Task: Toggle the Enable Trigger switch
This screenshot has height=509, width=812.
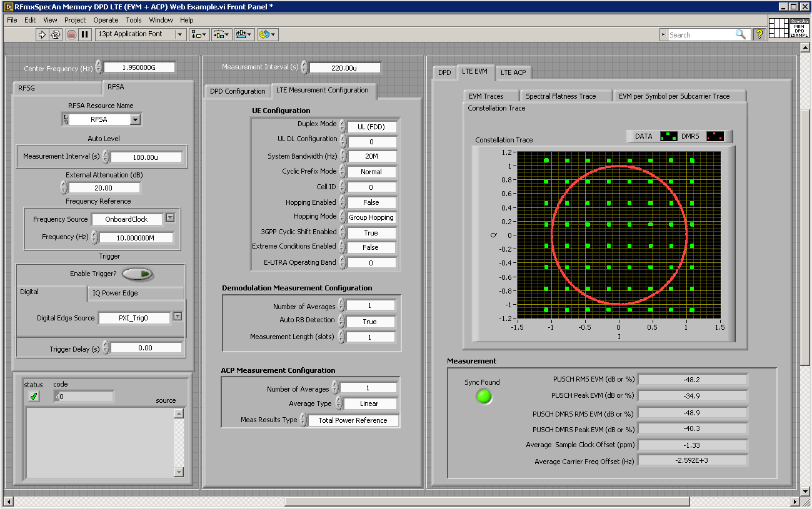Action: pos(138,274)
